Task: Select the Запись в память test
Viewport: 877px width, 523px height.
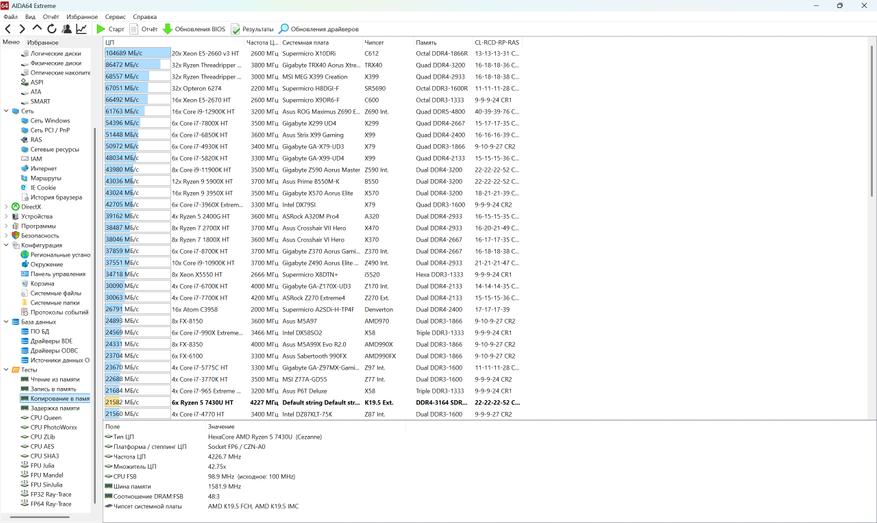Action: pos(48,389)
